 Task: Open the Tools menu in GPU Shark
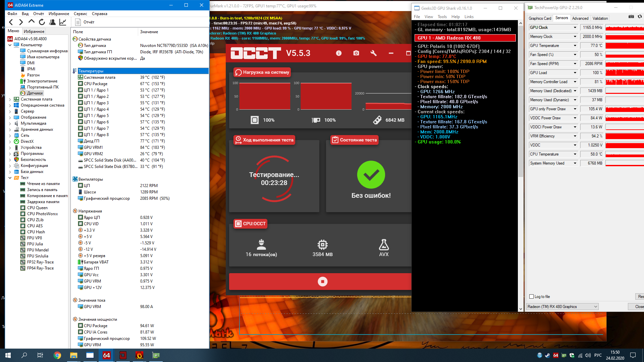442,17
